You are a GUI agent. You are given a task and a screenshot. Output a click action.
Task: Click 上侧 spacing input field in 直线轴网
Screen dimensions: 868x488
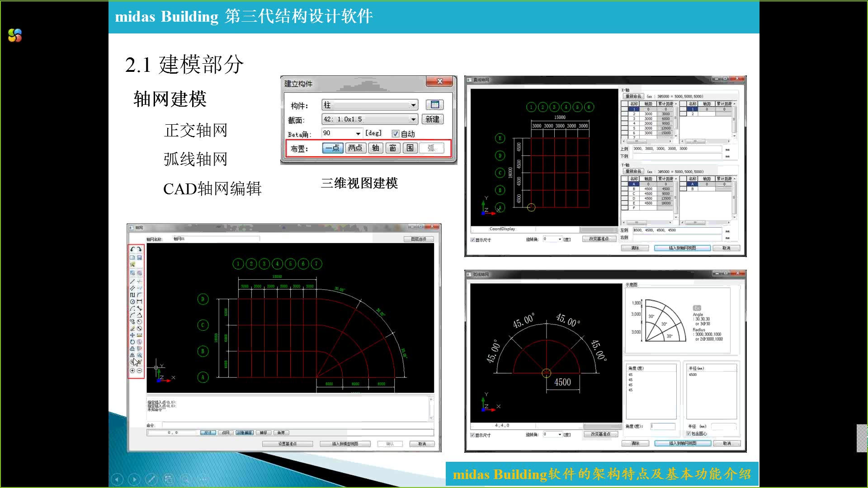tap(677, 149)
